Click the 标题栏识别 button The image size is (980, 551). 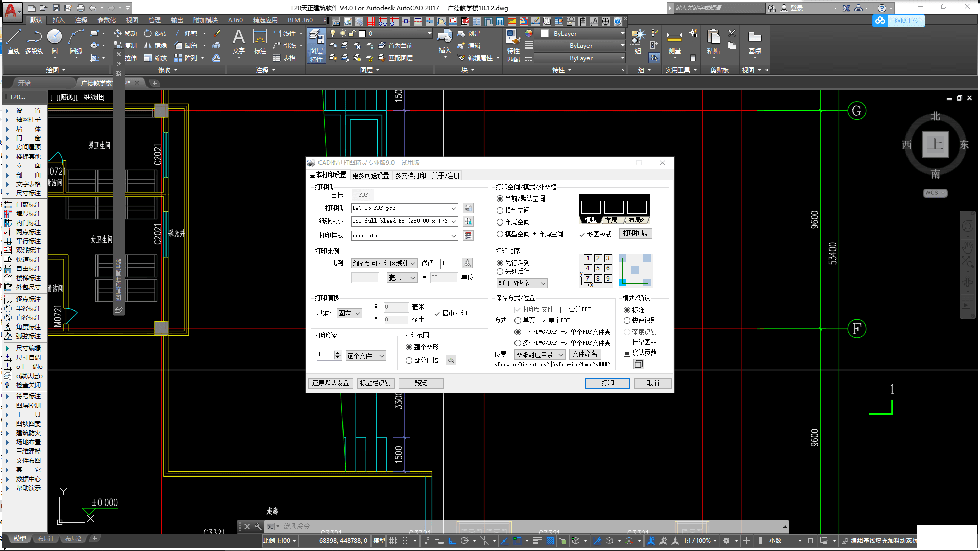[x=375, y=383]
